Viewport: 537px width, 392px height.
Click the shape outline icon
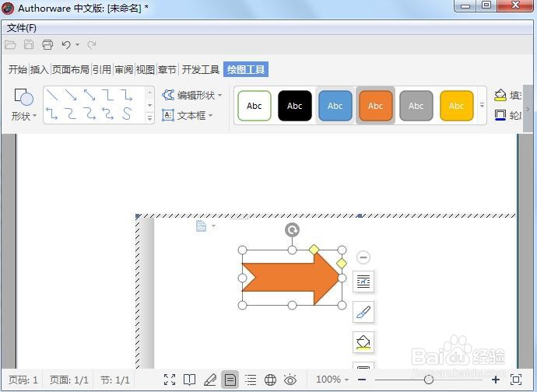pos(500,115)
